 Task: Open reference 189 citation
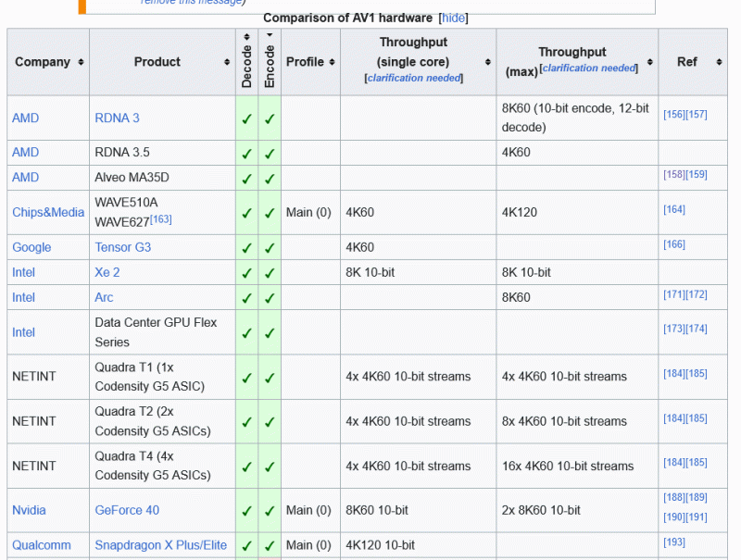pyautogui.click(x=697, y=498)
